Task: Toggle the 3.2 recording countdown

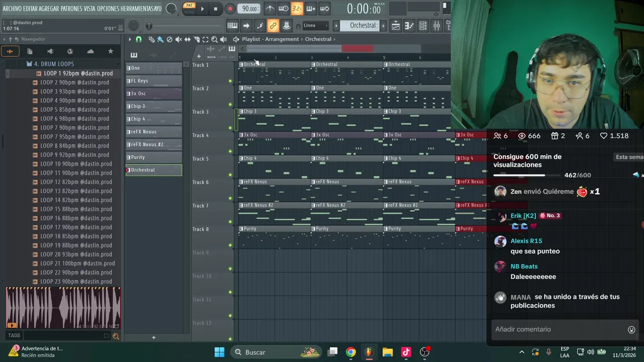Action: tap(297, 9)
